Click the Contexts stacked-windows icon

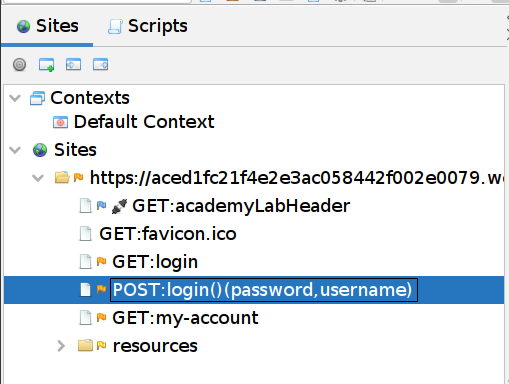(x=37, y=98)
